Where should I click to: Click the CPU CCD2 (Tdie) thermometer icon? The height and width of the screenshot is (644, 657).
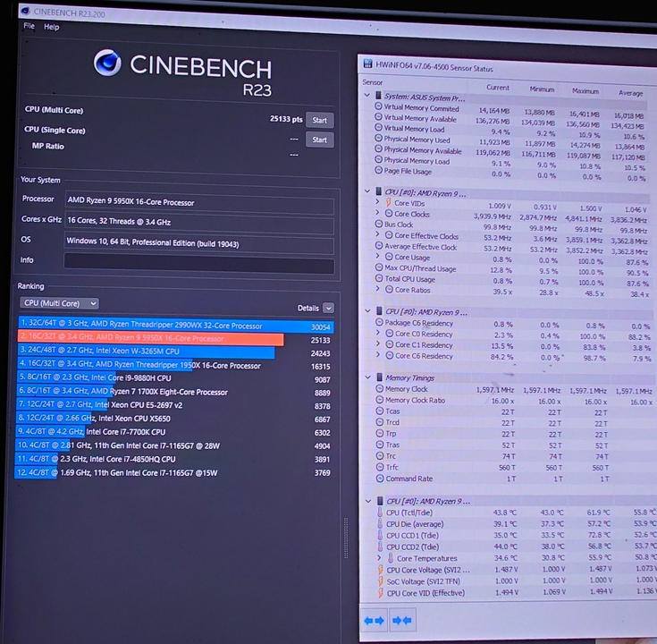380,547
